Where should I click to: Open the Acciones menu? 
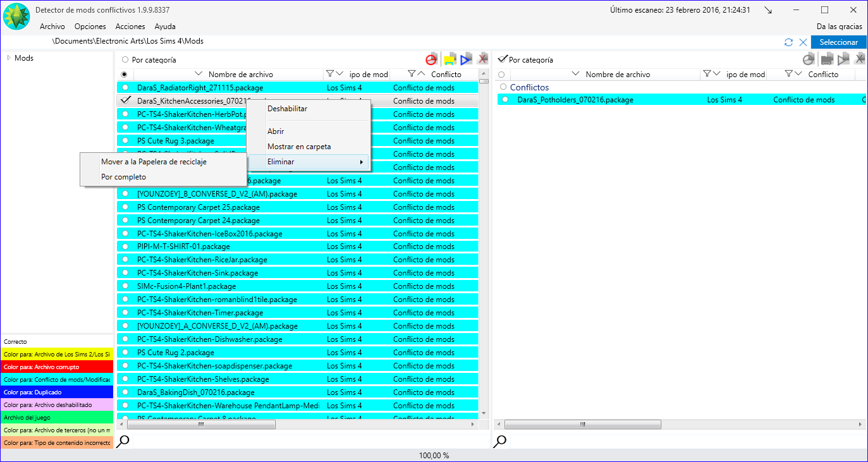130,27
